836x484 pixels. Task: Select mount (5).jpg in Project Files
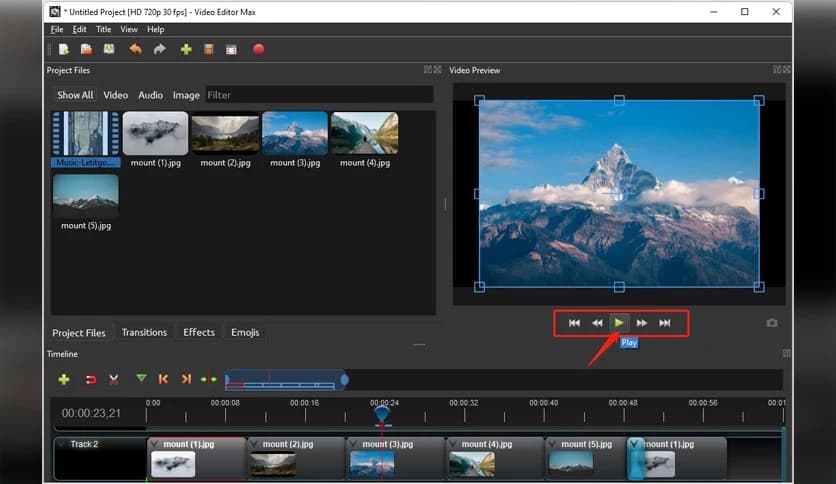[86, 203]
